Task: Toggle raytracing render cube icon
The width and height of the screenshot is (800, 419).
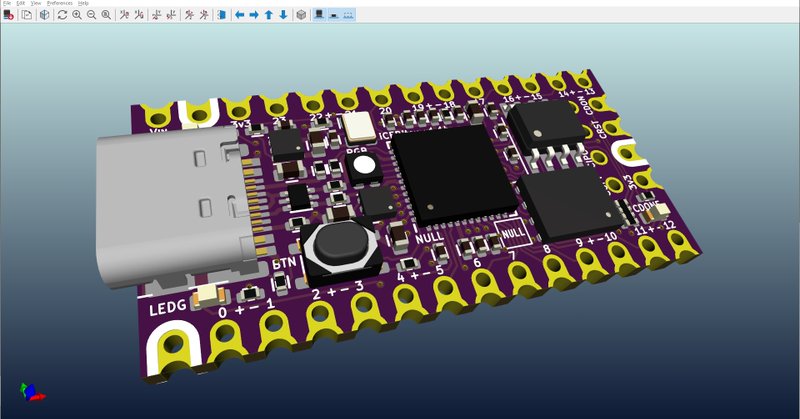Action: (x=45, y=15)
